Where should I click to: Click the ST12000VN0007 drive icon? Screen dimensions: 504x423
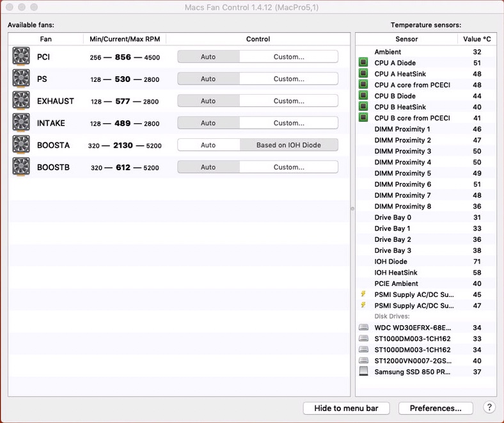pos(363,360)
